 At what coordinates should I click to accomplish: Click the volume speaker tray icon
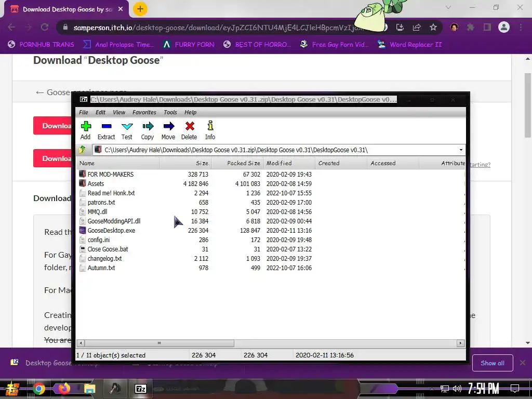point(457,389)
